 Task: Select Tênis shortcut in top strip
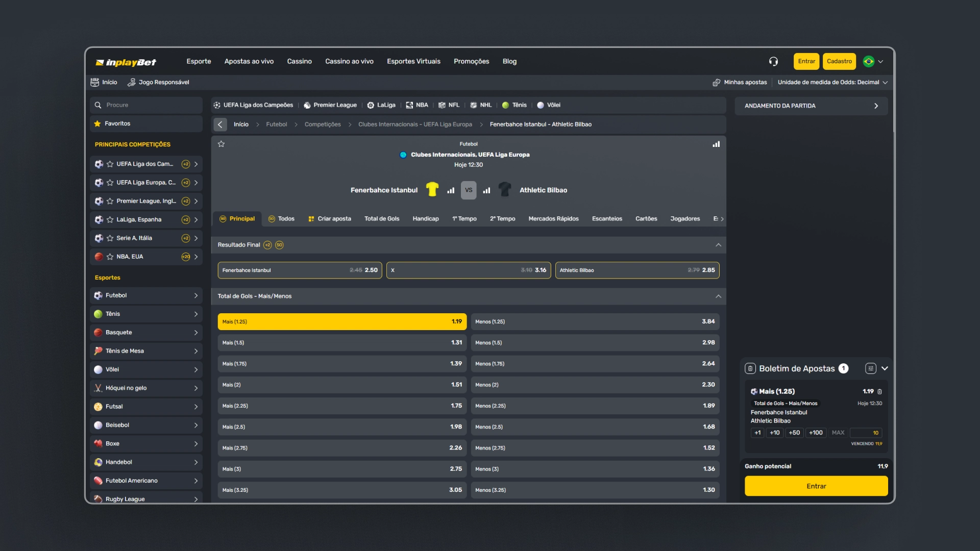pos(514,105)
